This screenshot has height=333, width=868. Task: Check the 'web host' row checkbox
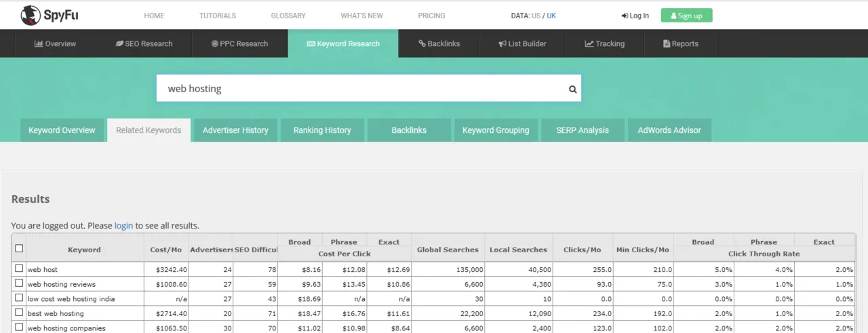tap(19, 269)
